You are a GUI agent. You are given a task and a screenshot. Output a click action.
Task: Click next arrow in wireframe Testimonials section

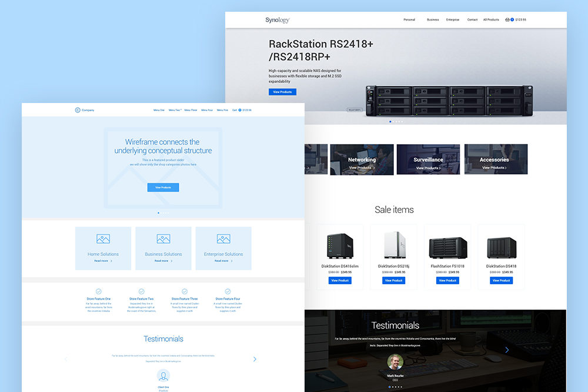point(255,359)
